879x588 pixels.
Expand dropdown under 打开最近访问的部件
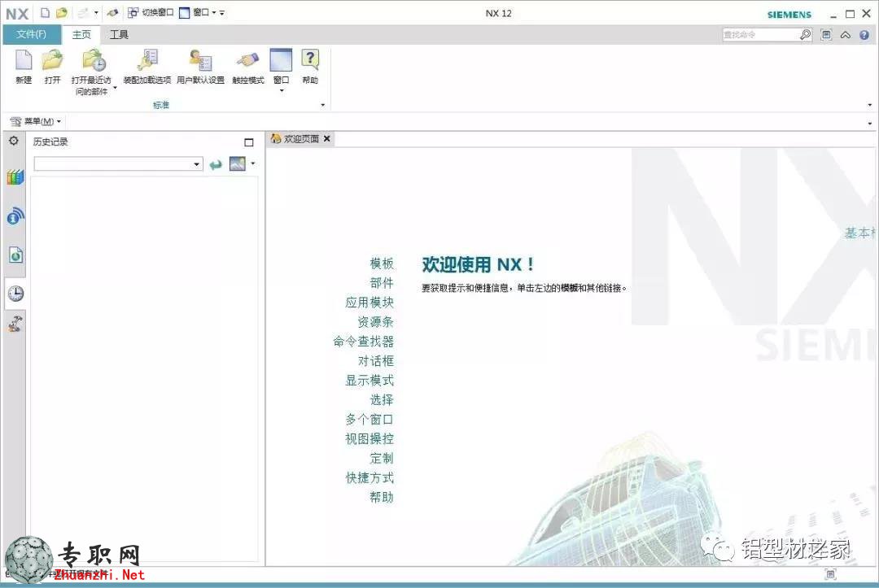coord(115,88)
